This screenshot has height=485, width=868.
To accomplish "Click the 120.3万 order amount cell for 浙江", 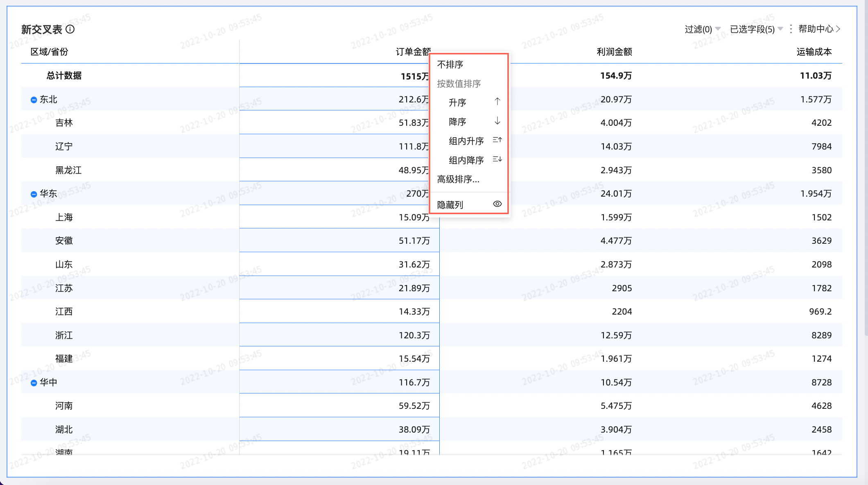I will click(414, 335).
